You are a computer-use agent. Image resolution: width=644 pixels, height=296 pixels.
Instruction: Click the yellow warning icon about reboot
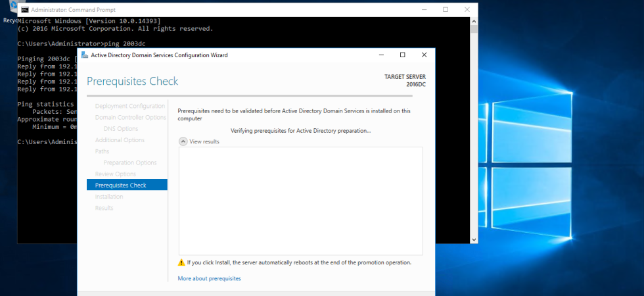181,262
